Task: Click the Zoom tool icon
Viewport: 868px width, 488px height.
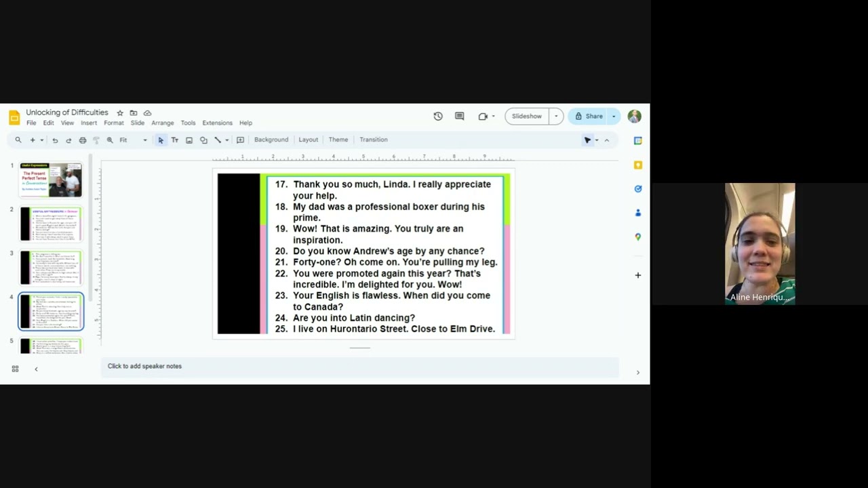Action: coord(110,140)
